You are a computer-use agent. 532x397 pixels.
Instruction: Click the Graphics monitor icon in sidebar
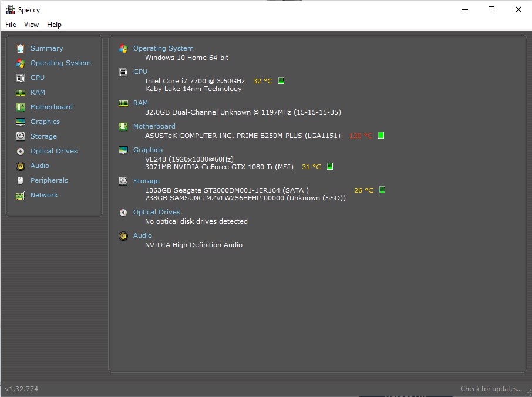click(21, 122)
